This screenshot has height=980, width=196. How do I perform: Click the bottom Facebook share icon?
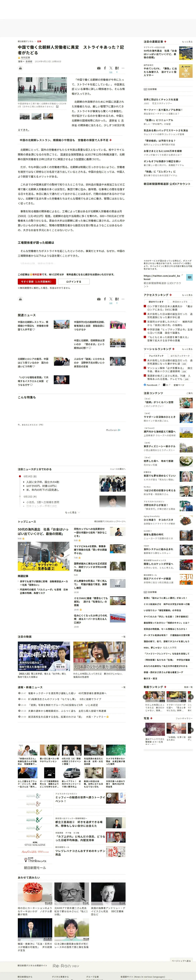(105, 299)
